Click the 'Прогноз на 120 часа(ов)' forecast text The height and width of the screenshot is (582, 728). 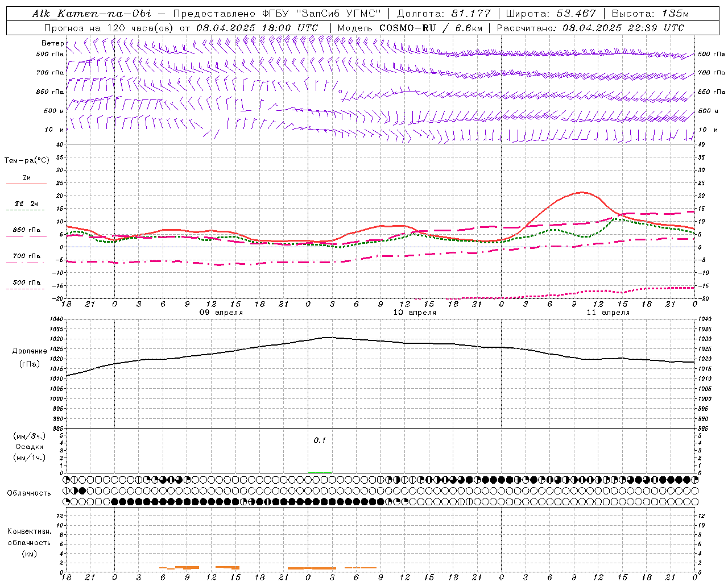110,28
